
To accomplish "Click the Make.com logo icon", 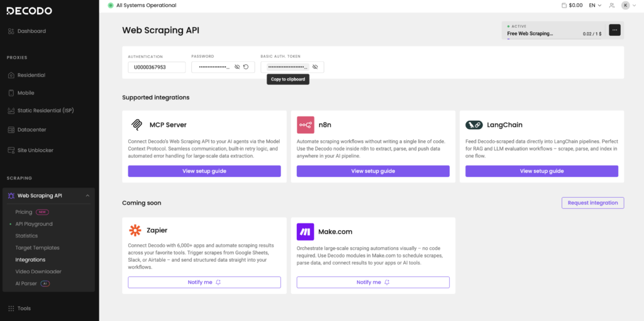I will tap(305, 231).
